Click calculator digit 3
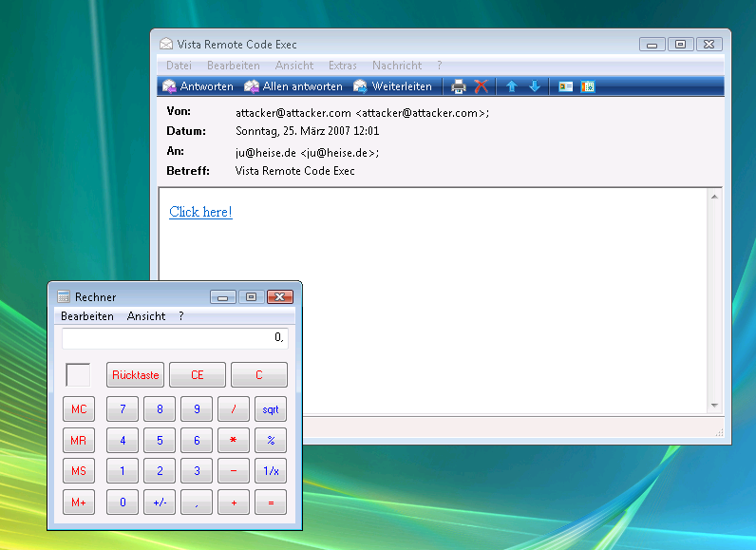 197,471
